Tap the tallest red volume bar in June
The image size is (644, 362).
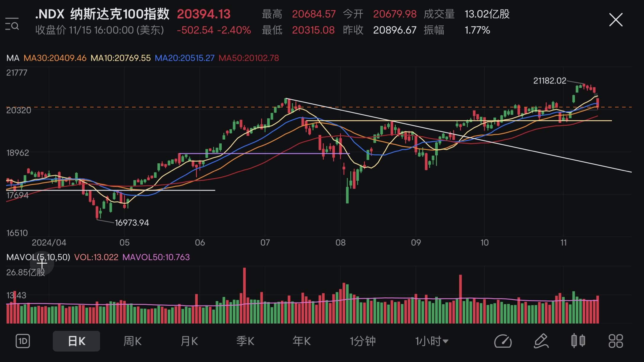(244, 295)
